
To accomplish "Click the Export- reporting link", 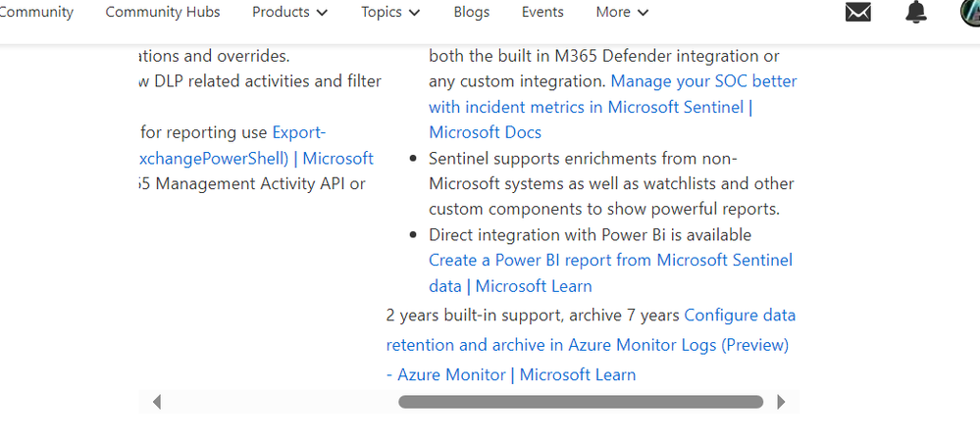I will point(299,132).
